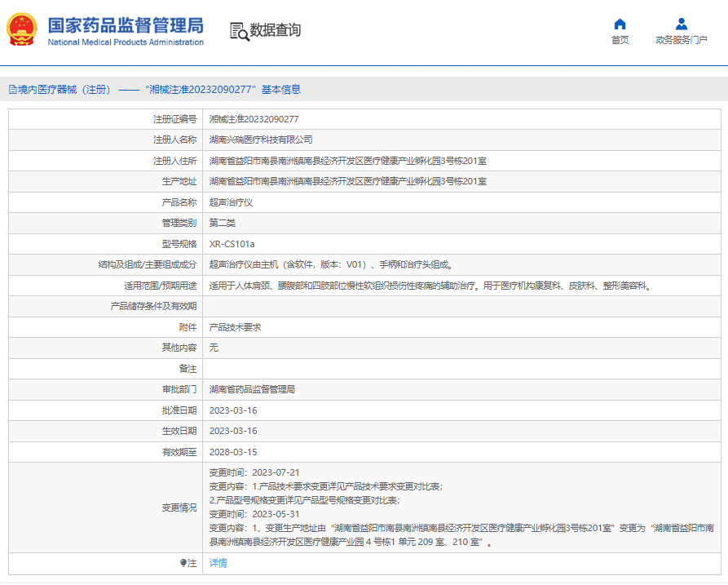Click 变更时间：2023-07-21 line
Viewport: 728px width, 585px height.
pyautogui.click(x=254, y=472)
